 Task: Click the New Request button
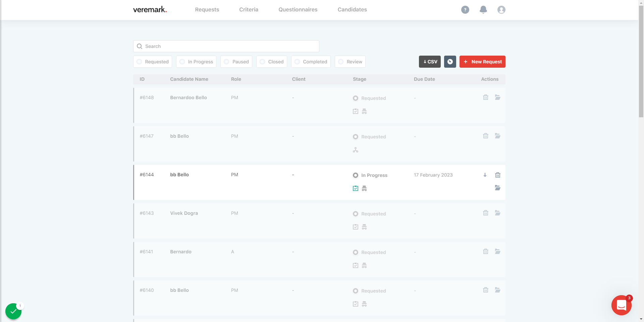[x=482, y=62]
